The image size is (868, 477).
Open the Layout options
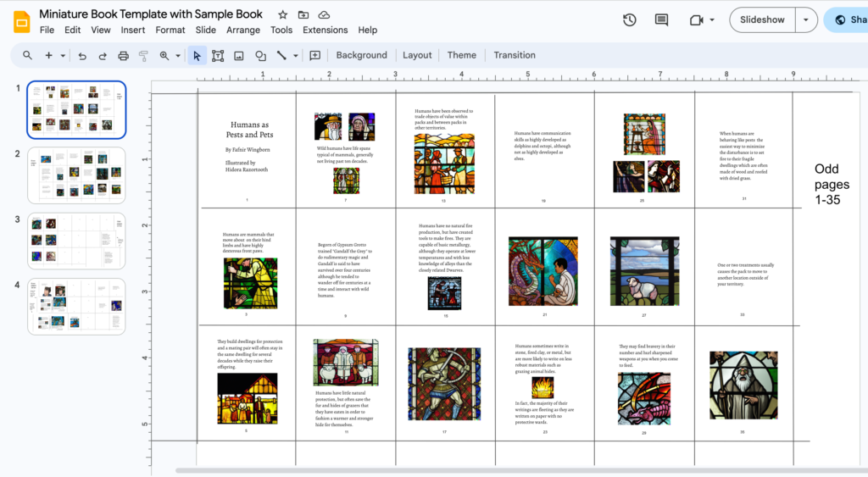click(417, 55)
